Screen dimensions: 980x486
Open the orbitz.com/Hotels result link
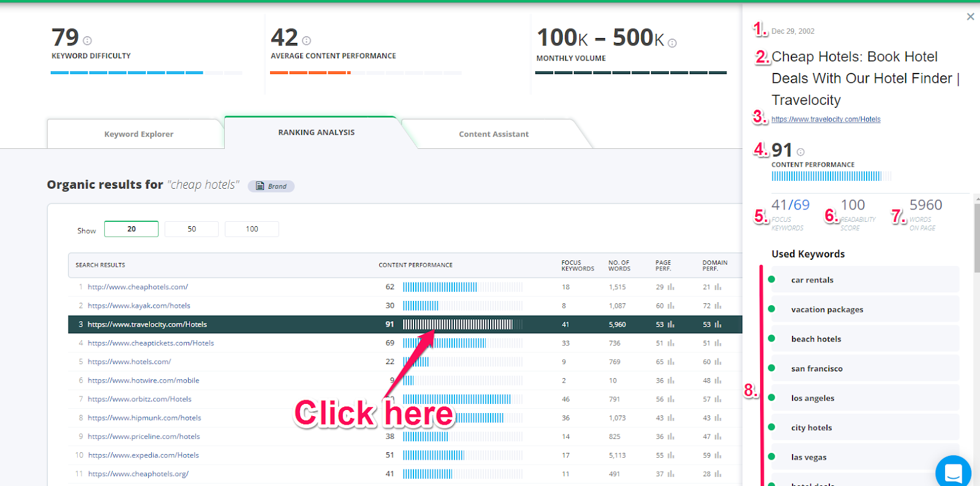[140, 399]
